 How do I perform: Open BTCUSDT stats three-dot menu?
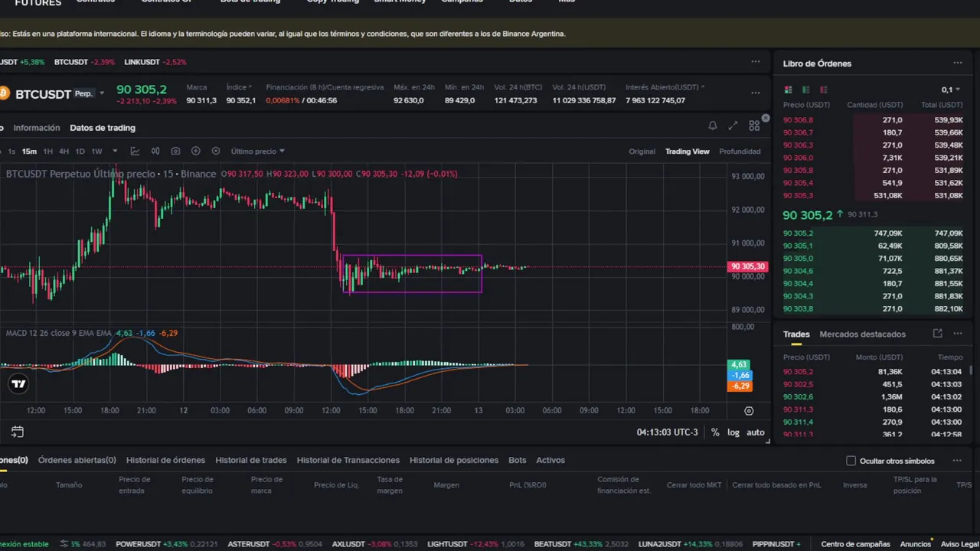[x=756, y=93]
